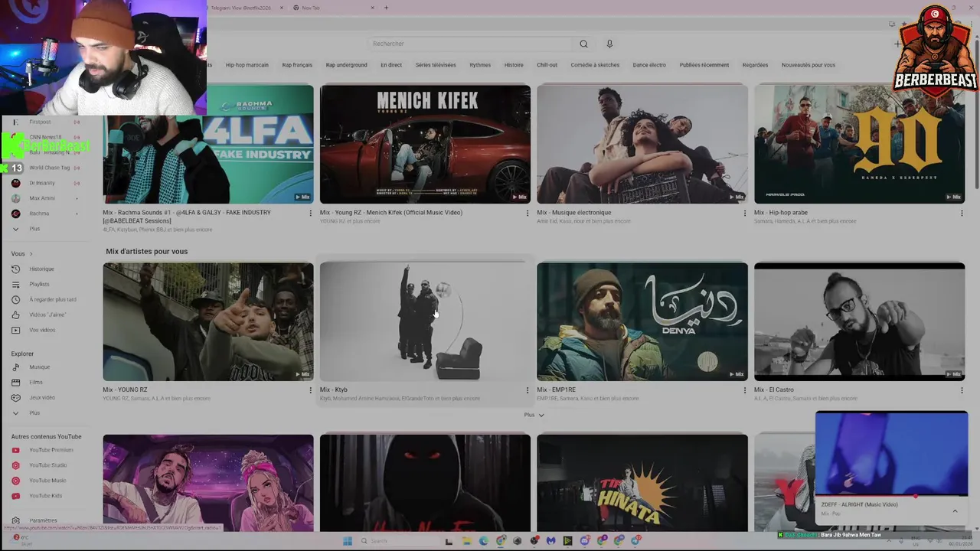Open options menu for Mix - EMP1RE
The image size is (980, 551).
point(744,390)
